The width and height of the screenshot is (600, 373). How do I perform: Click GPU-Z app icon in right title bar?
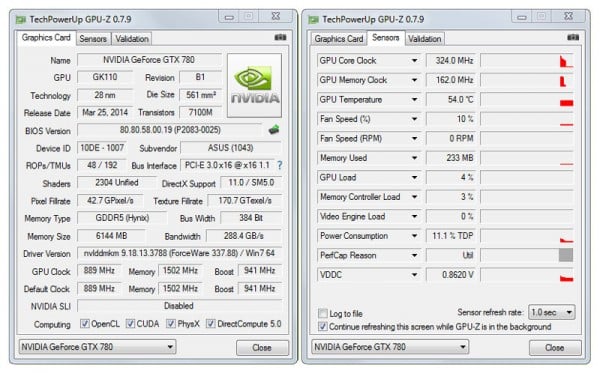pyautogui.click(x=313, y=20)
